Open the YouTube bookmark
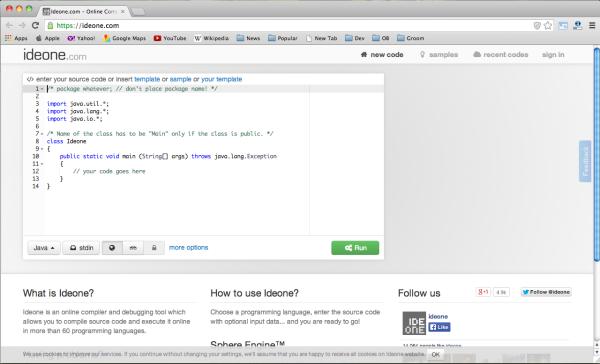Viewport: 600px width, 364px height. click(170, 38)
